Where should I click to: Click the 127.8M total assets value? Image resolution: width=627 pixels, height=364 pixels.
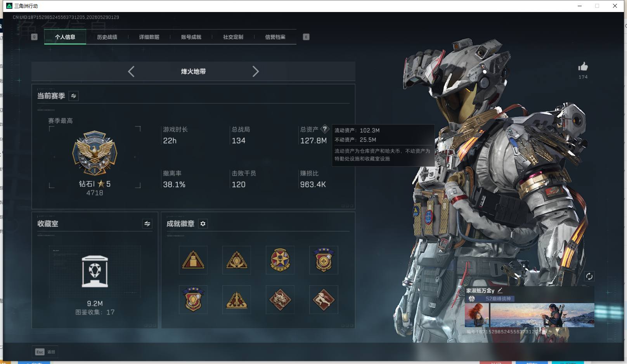click(313, 141)
